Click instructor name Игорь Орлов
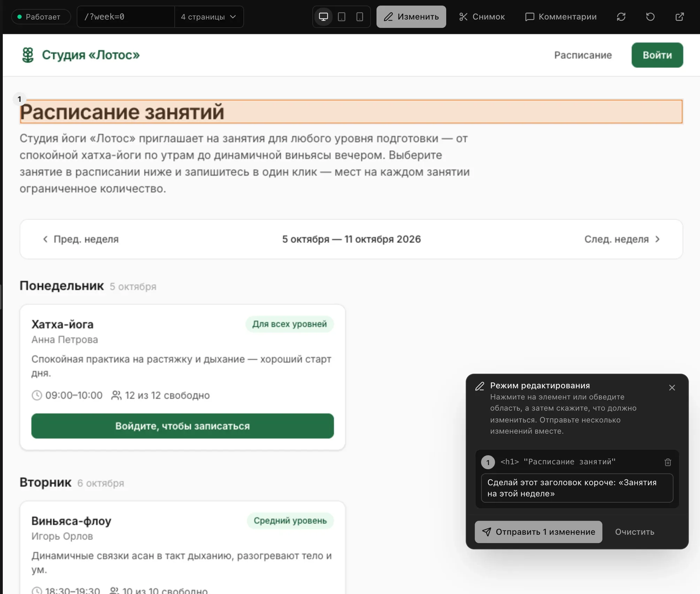 [x=62, y=536]
